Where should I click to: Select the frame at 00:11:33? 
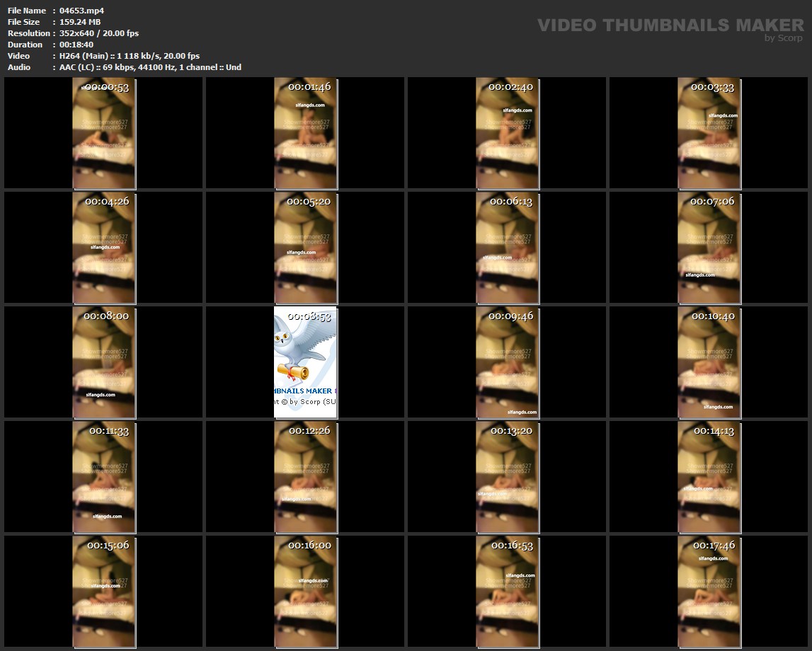click(x=104, y=477)
